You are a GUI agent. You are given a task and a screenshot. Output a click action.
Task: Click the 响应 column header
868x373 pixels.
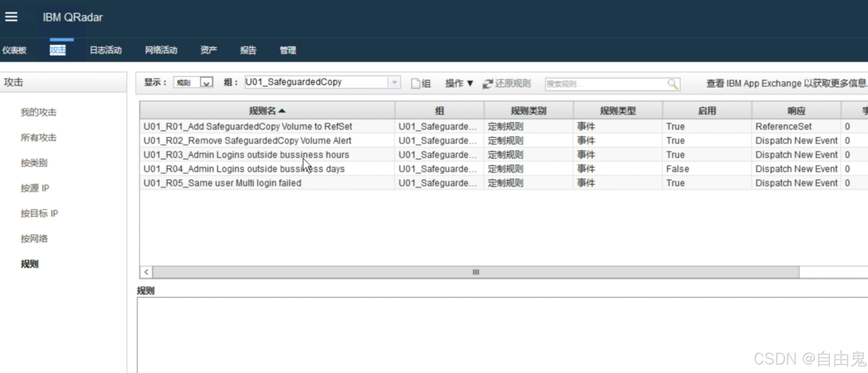point(796,111)
